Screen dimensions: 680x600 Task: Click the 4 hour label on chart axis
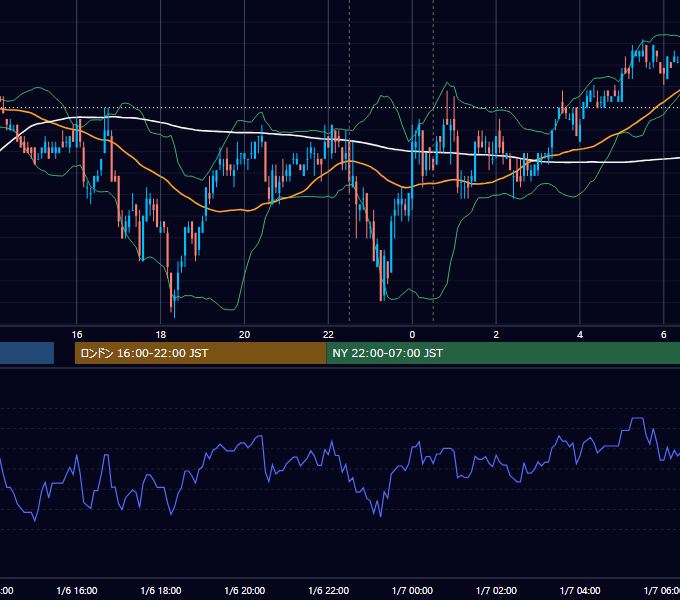pyautogui.click(x=580, y=335)
